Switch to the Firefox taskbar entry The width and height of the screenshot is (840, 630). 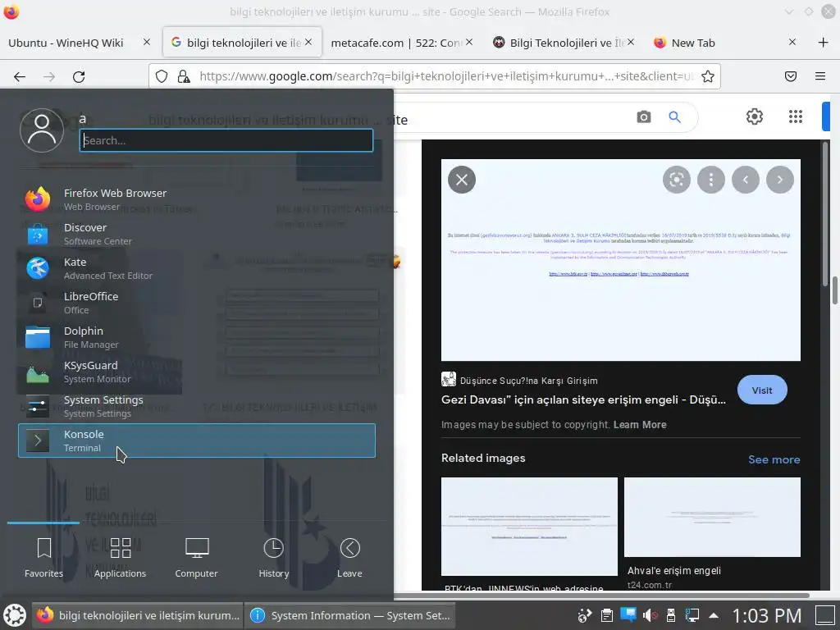[138, 615]
